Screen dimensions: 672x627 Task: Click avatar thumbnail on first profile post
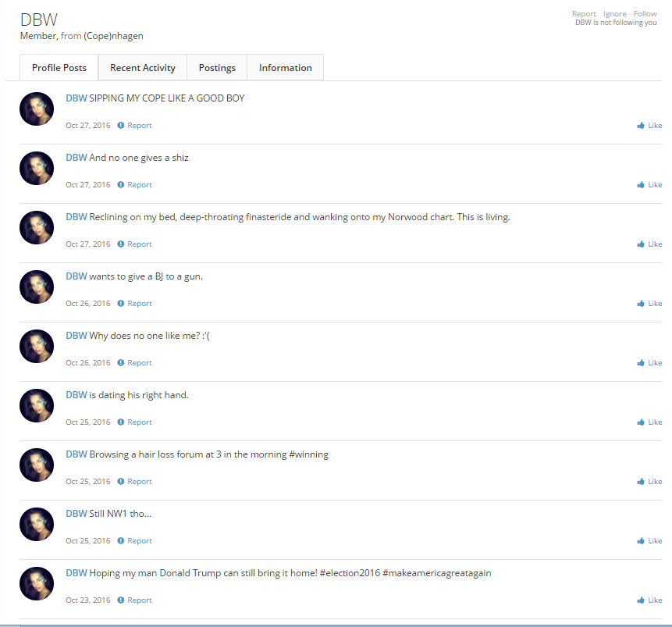[x=36, y=109]
